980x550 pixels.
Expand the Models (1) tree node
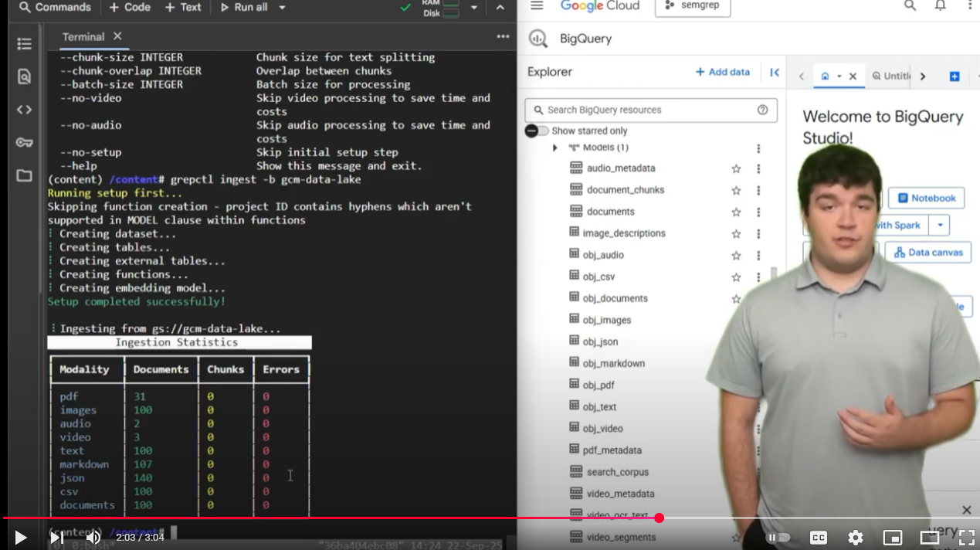[554, 148]
